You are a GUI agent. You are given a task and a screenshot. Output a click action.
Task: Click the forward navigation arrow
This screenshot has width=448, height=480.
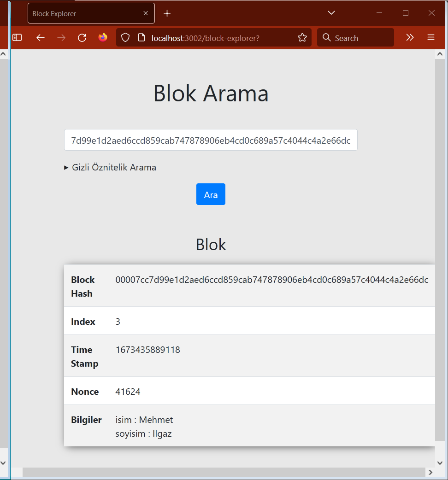coord(61,38)
